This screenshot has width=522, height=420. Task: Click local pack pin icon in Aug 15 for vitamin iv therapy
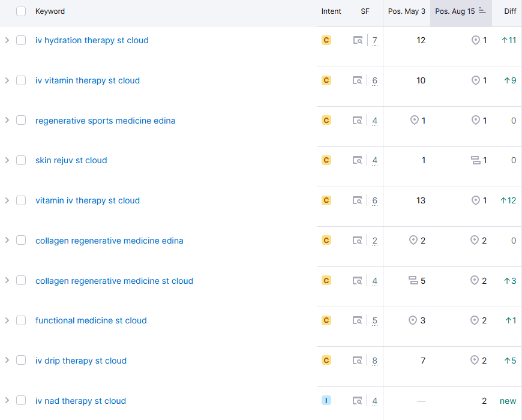[476, 200]
